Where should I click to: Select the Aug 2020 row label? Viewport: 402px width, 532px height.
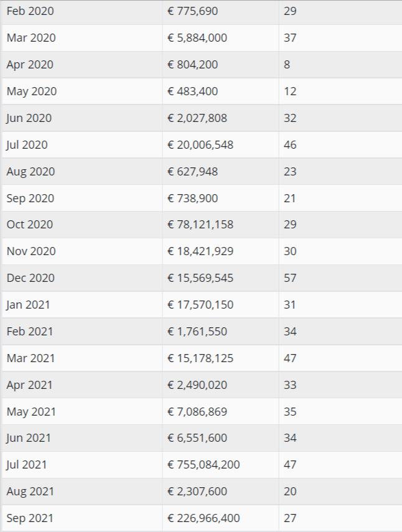click(30, 172)
